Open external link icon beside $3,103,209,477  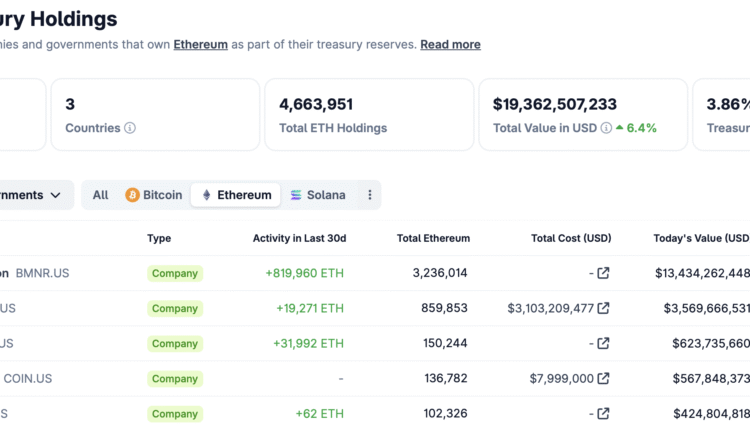(x=603, y=308)
